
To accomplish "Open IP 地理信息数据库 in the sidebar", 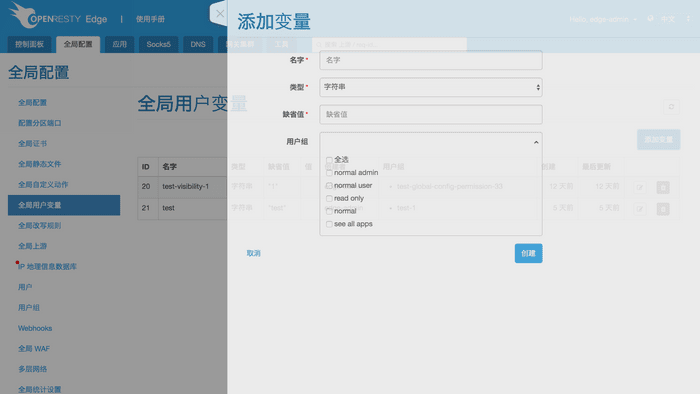I will (47, 267).
